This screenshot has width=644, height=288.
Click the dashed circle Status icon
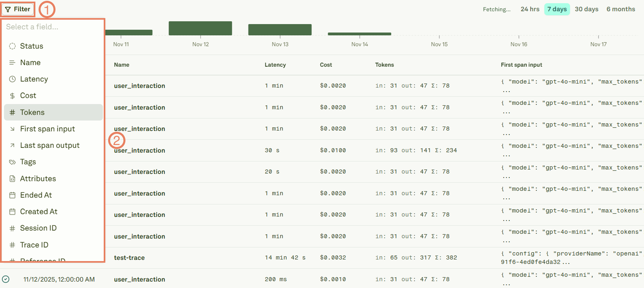12,46
